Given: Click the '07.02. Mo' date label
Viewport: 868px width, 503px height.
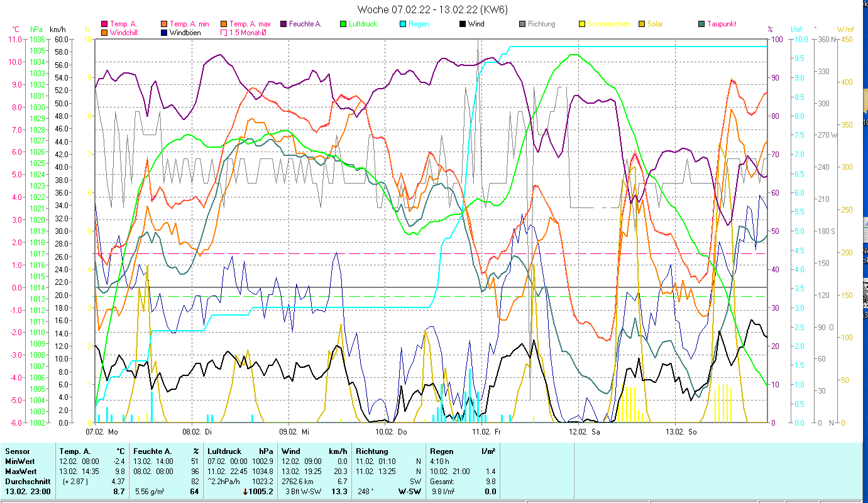Looking at the screenshot, I should 101,432.
